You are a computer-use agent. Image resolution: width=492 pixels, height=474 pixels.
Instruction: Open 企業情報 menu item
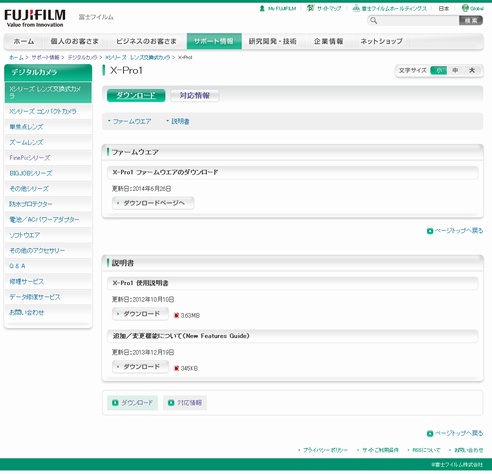coord(328,41)
